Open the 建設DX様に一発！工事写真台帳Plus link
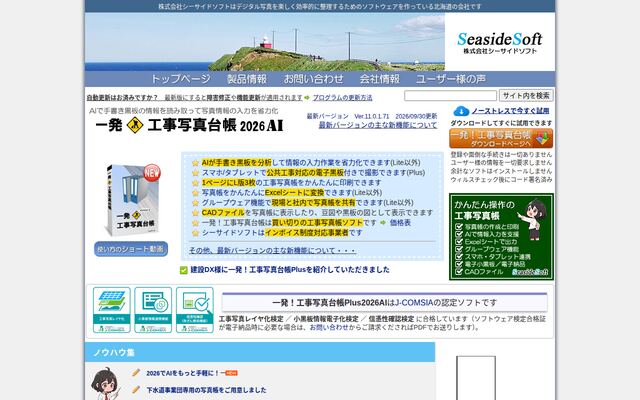This screenshot has width=640, height=400. click(290, 269)
